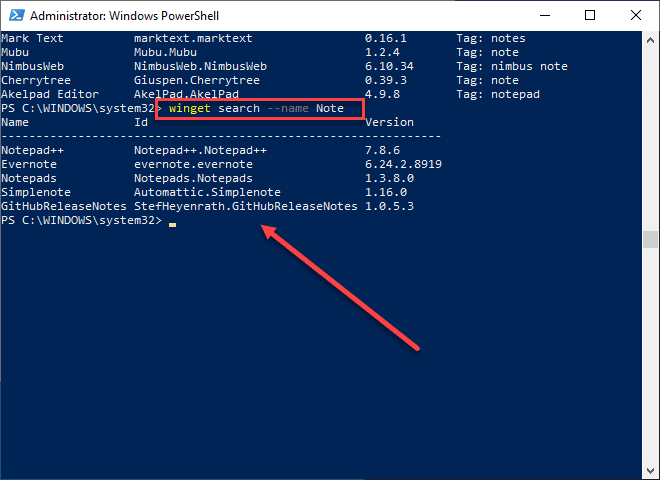
Task: Click the vertical scrollbar thumb
Action: pyautogui.click(x=650, y=239)
